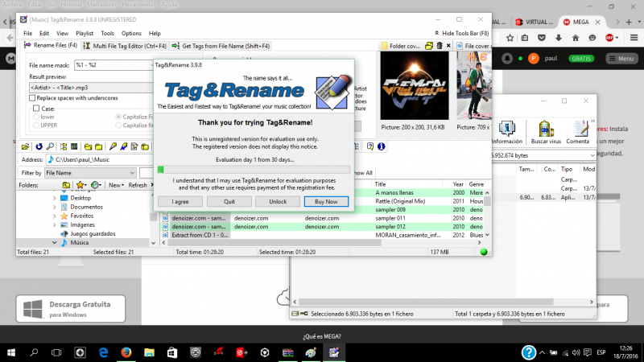
Task: Click the MEGA Menu button
Action: [621, 59]
